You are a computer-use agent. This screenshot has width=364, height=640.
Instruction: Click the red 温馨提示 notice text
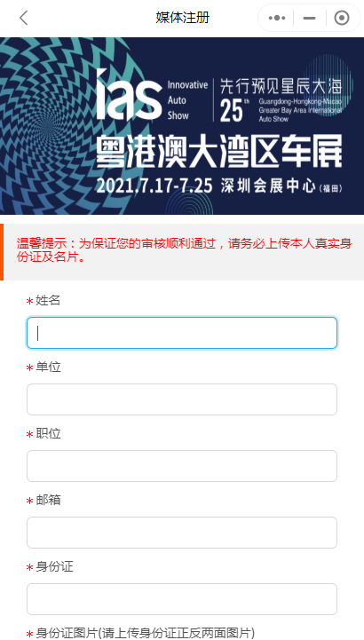[184, 250]
